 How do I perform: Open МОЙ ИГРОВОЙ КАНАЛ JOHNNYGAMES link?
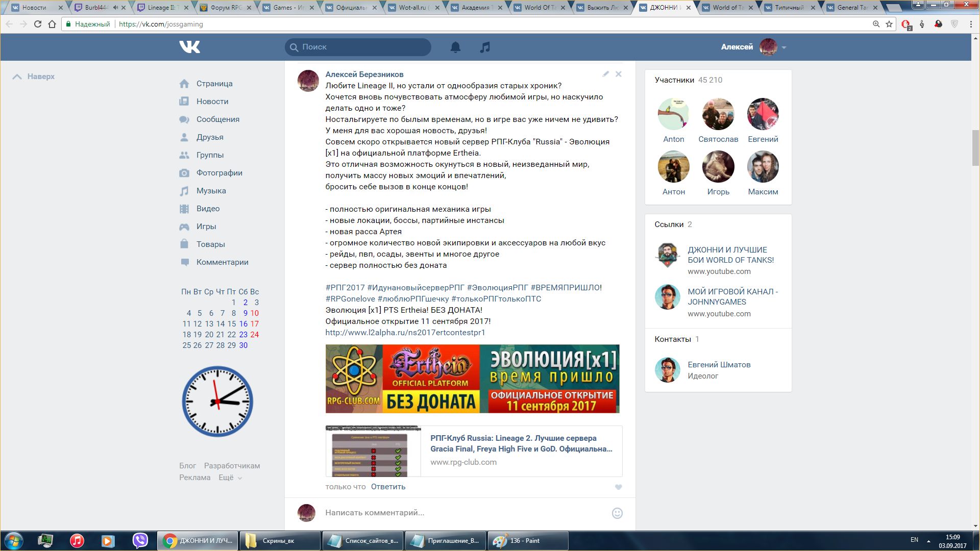732,297
